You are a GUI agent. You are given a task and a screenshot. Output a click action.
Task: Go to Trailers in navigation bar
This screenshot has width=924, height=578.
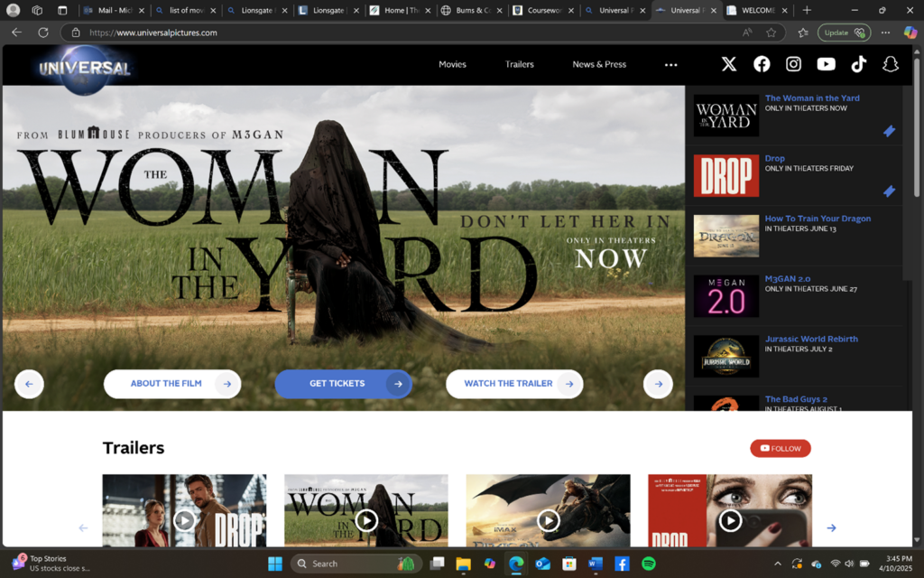click(x=519, y=65)
